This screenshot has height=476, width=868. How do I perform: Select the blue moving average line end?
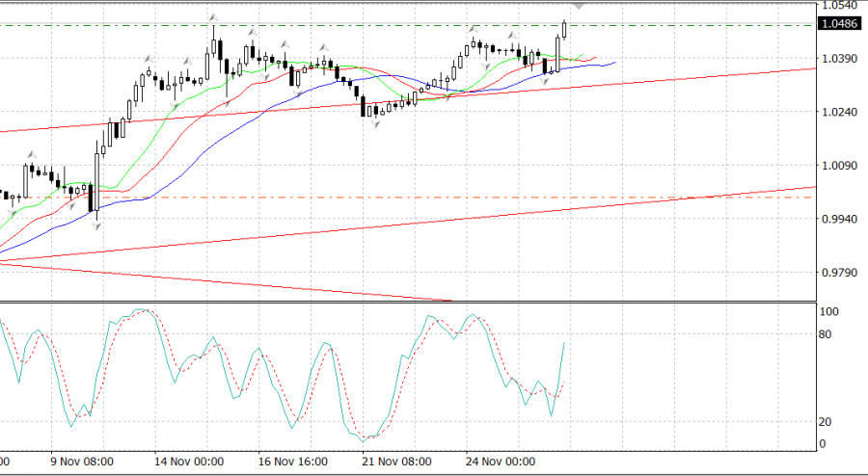[613, 63]
